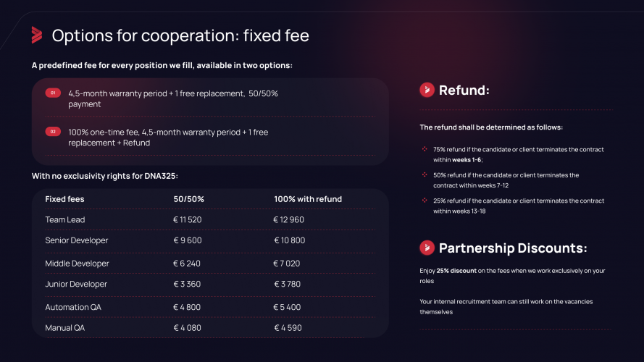Select the "50/50%" column header
644x362 pixels.
[188, 199]
